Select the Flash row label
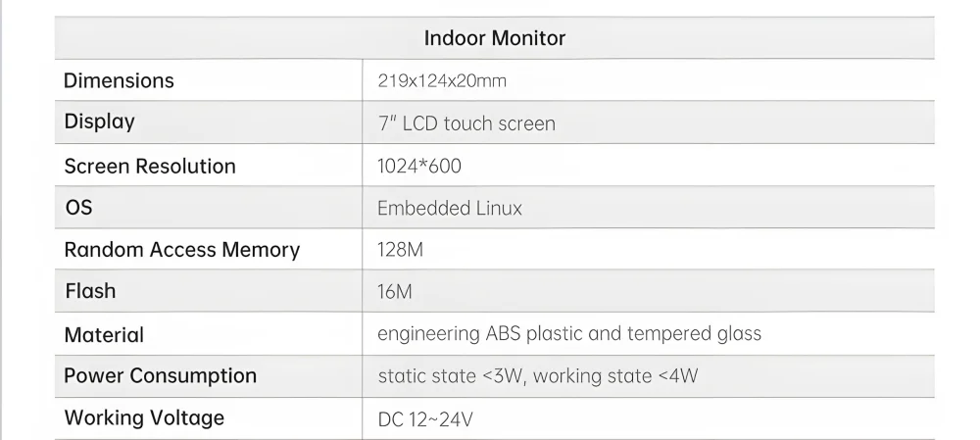 tap(90, 291)
